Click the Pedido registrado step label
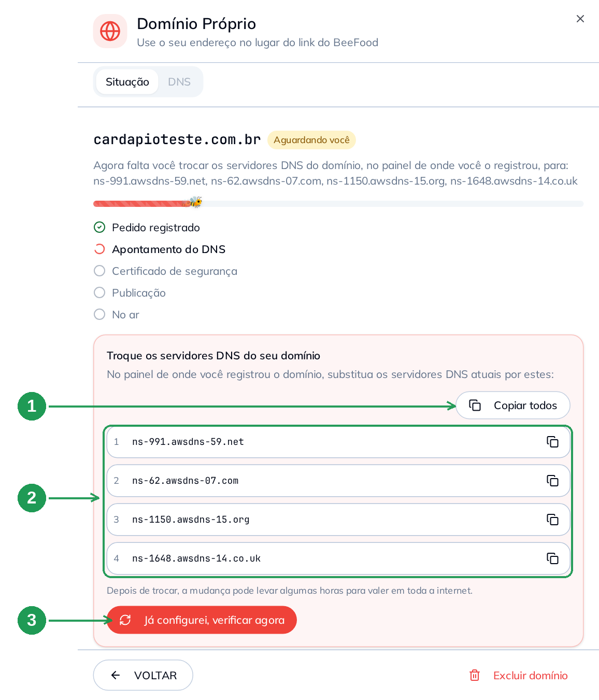 click(x=156, y=228)
